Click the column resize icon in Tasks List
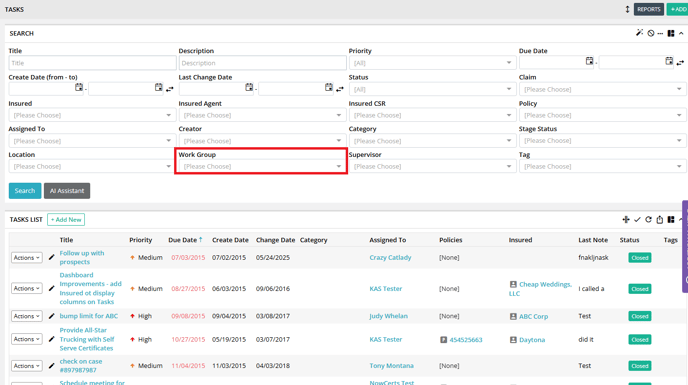Viewport: 688px width, 385px height. pos(626,219)
